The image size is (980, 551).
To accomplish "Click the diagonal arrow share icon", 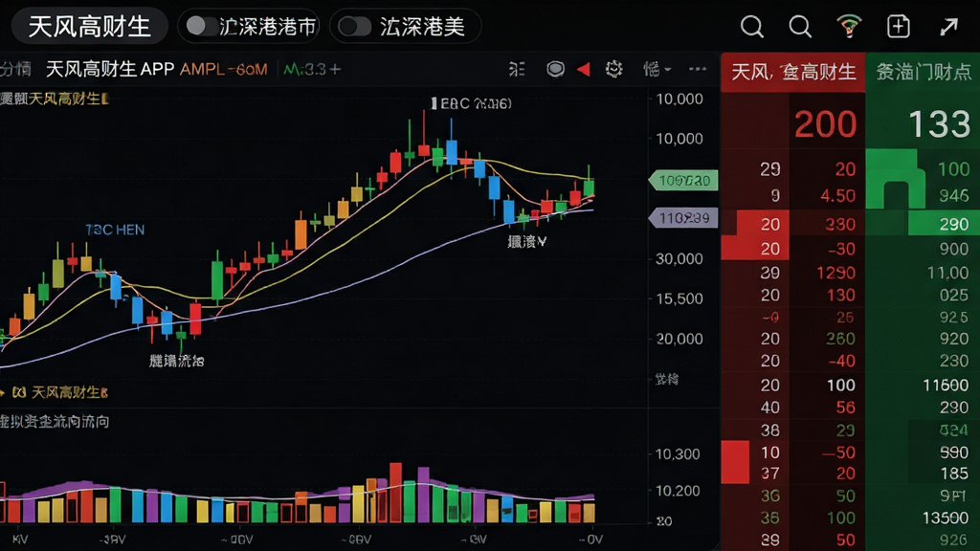I will pyautogui.click(x=948, y=26).
